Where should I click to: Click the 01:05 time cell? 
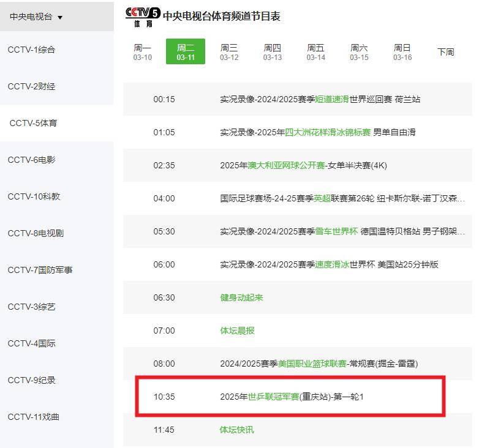point(164,132)
